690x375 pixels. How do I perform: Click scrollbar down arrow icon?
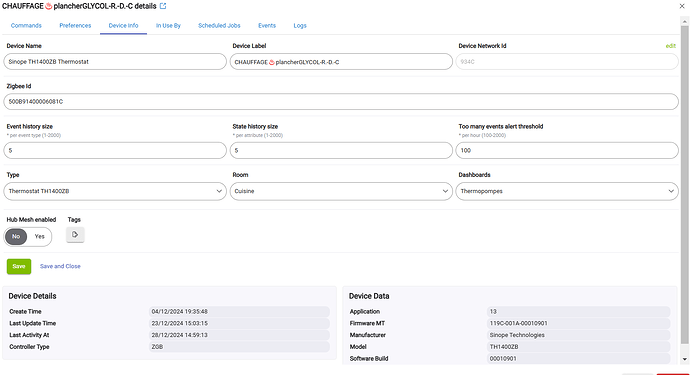684,359
